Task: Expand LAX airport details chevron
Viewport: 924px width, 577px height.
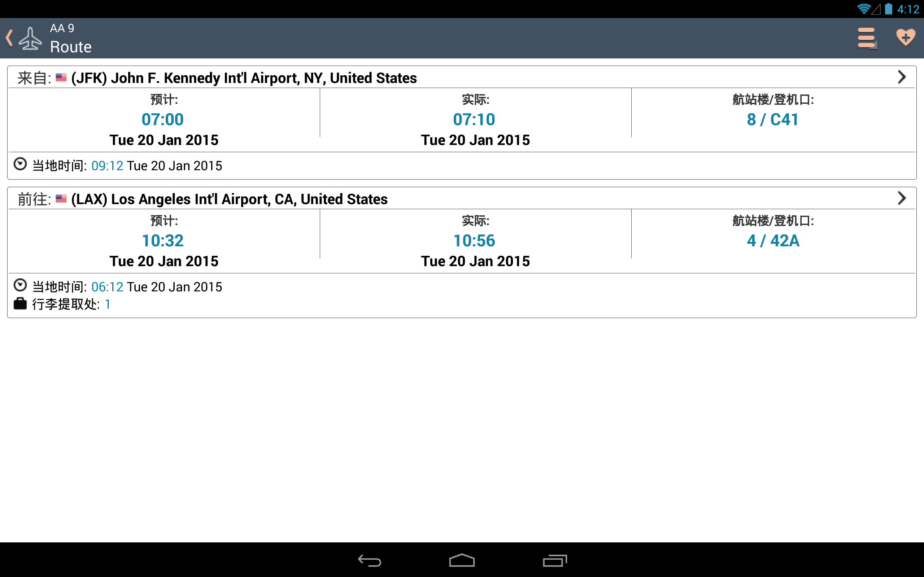Action: tap(902, 198)
